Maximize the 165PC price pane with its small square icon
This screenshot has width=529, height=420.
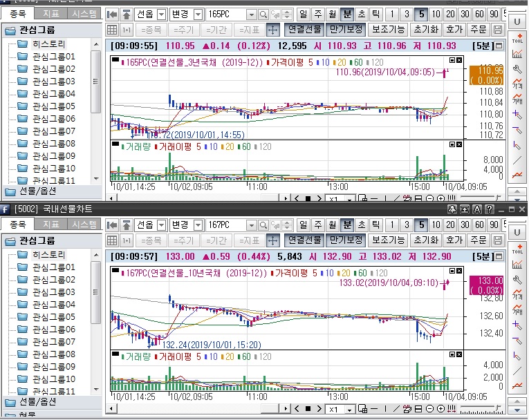452,60
